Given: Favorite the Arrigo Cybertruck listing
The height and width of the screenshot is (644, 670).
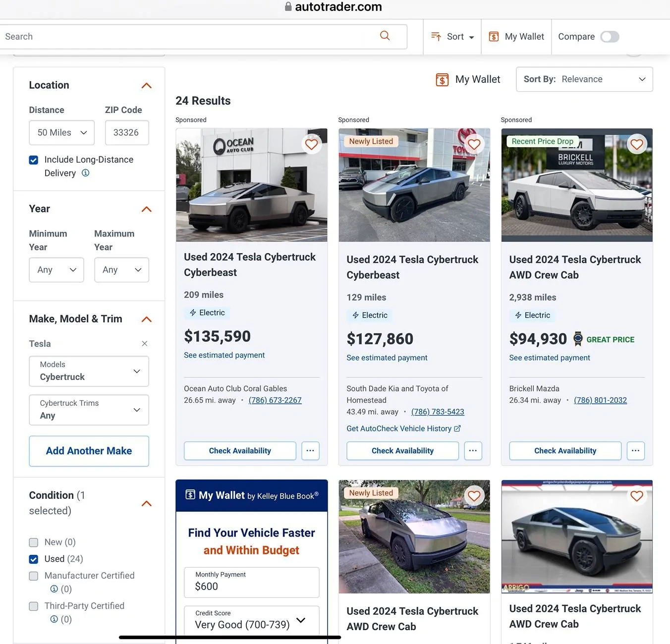Looking at the screenshot, I should 637,495.
